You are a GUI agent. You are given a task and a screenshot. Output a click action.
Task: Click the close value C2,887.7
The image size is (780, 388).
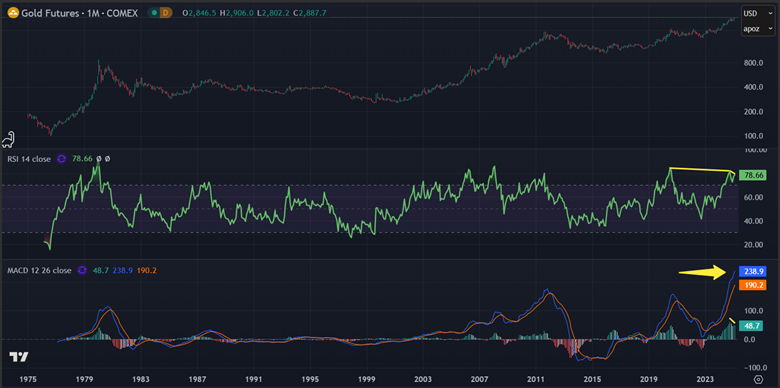click(x=310, y=13)
